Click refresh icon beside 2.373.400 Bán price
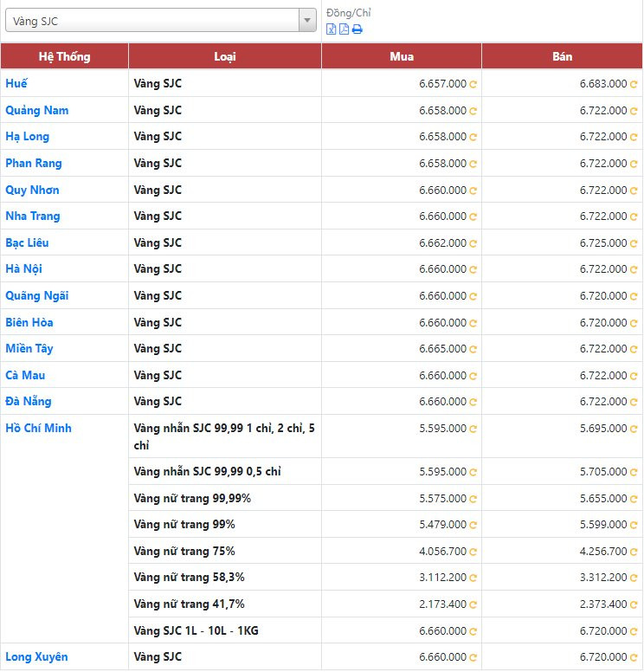Image resolution: width=644 pixels, height=672 pixels. pos(634,604)
